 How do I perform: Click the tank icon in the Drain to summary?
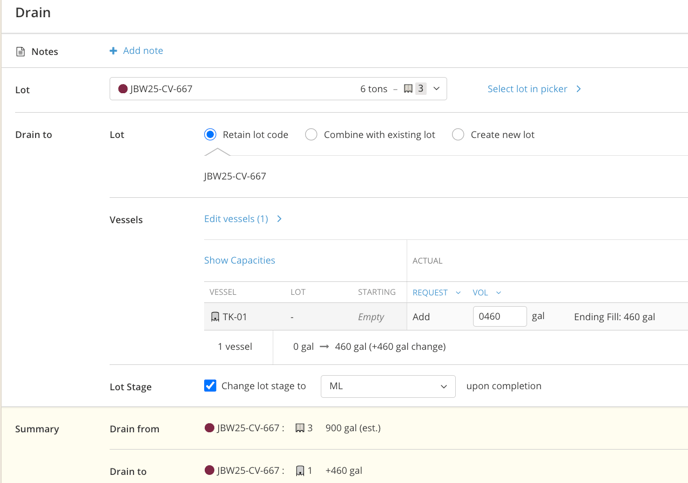coord(300,471)
